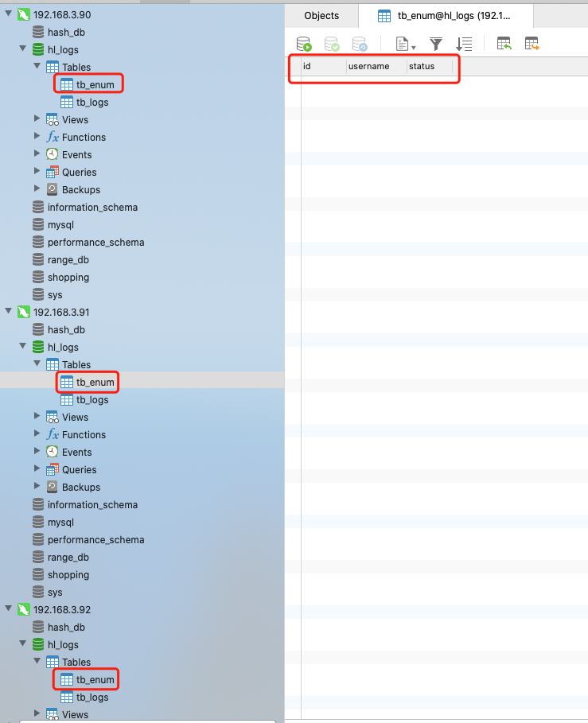Click the Export table data icon
This screenshot has width=588, height=723.
[x=532, y=44]
